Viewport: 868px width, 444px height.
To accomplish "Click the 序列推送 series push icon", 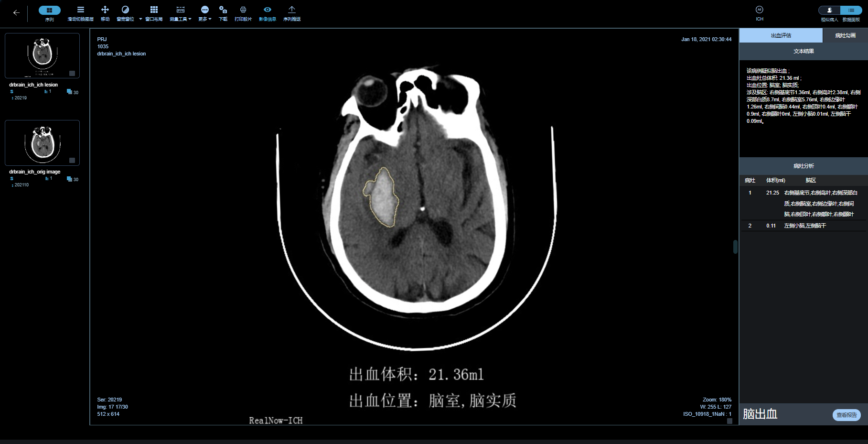I will click(291, 10).
